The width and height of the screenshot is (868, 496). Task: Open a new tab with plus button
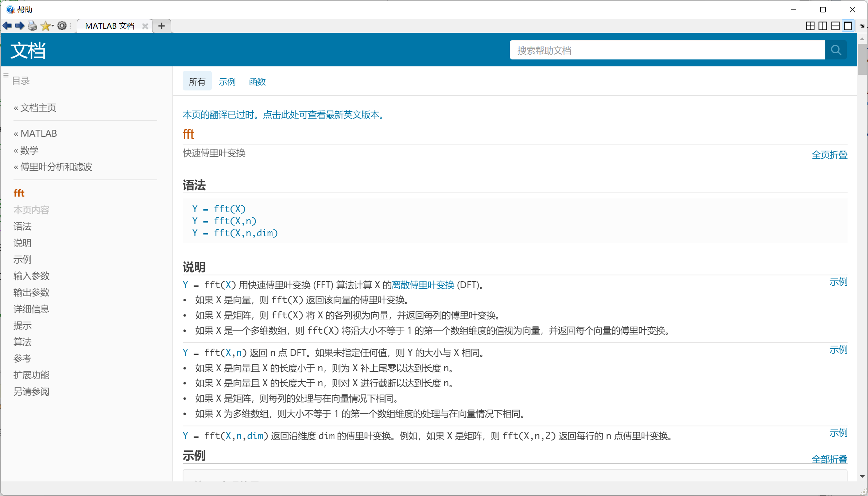click(162, 26)
